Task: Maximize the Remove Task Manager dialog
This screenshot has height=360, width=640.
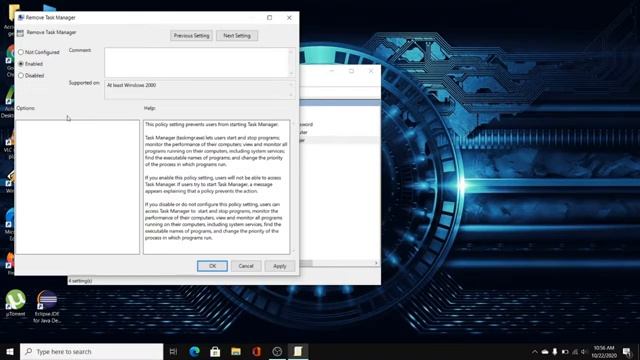Action: pyautogui.click(x=269, y=18)
